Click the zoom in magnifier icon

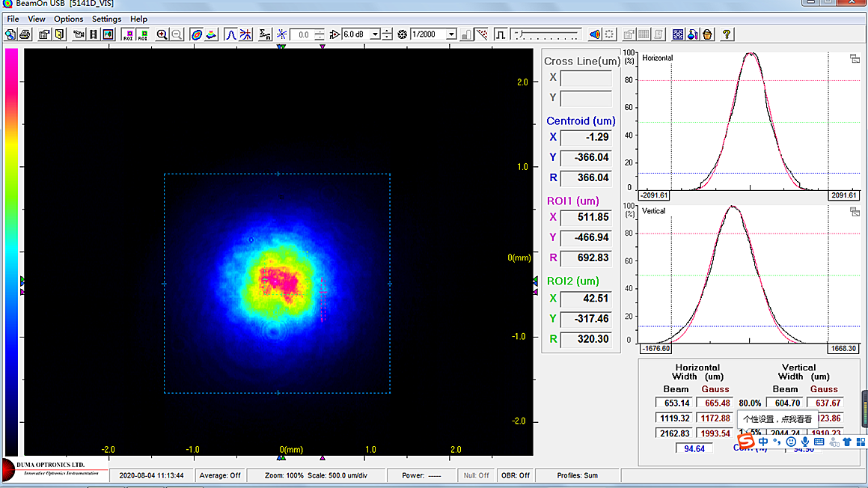coord(162,34)
